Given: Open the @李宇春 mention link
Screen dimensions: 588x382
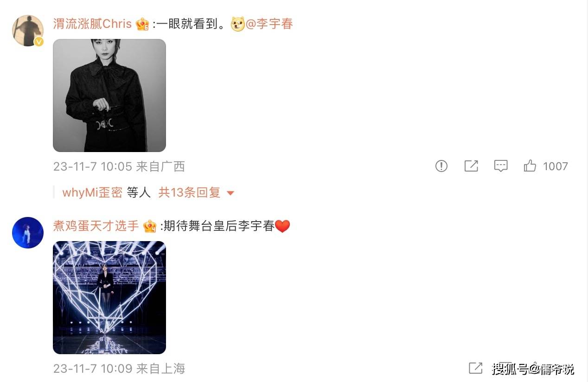Looking at the screenshot, I should (269, 24).
